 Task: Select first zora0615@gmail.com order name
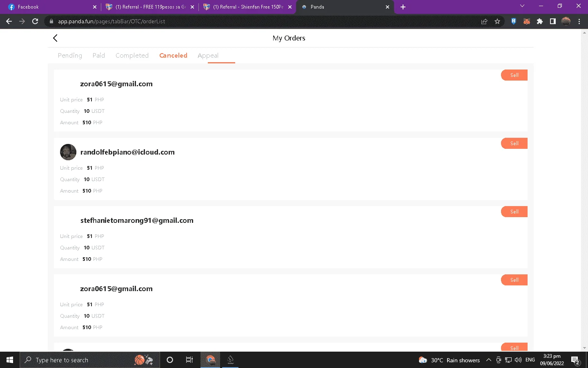point(116,84)
